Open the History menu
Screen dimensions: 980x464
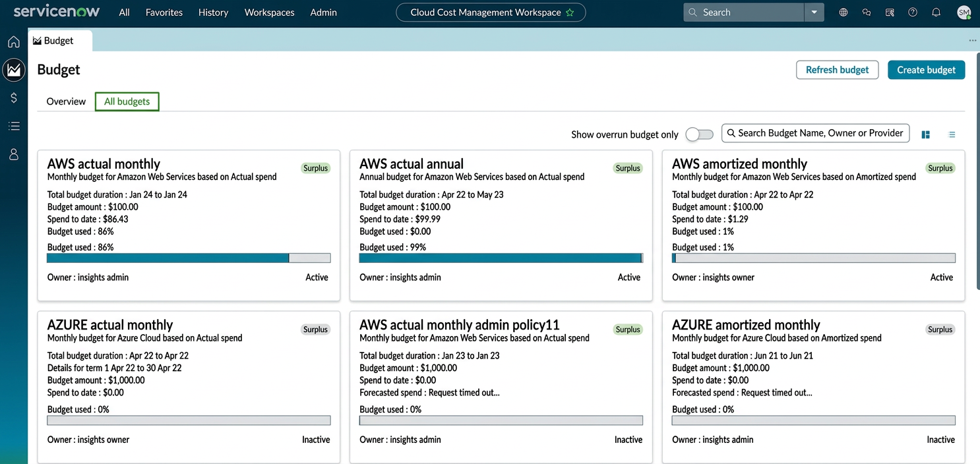pos(213,12)
